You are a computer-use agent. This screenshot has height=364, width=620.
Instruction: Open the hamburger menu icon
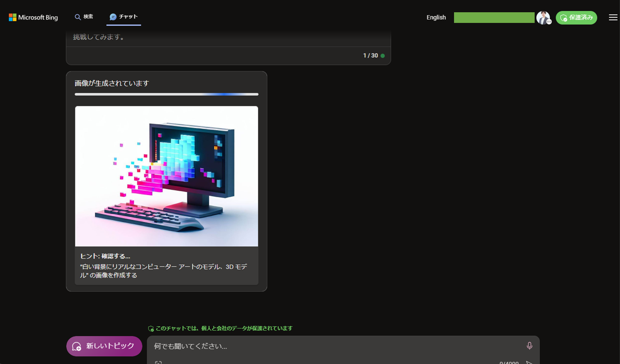click(613, 17)
